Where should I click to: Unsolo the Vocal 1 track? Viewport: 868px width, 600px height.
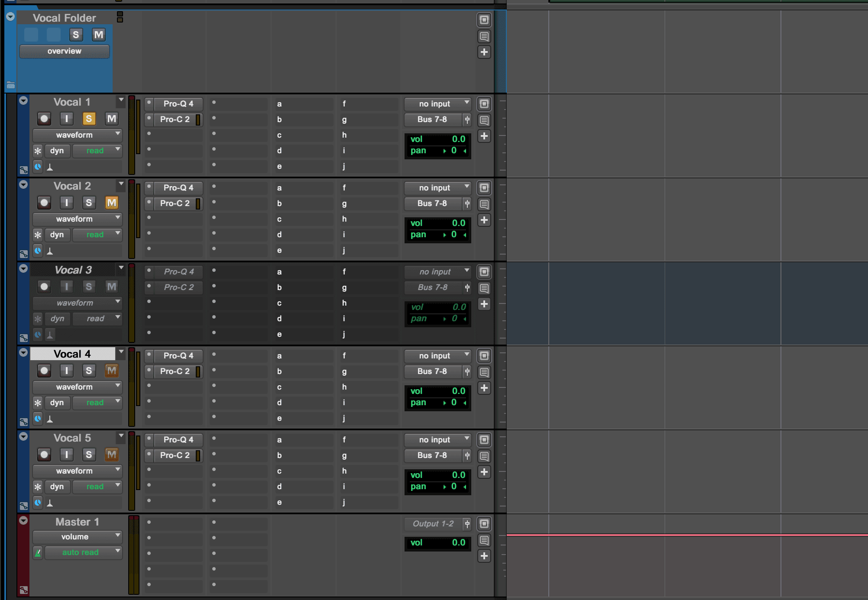click(89, 119)
